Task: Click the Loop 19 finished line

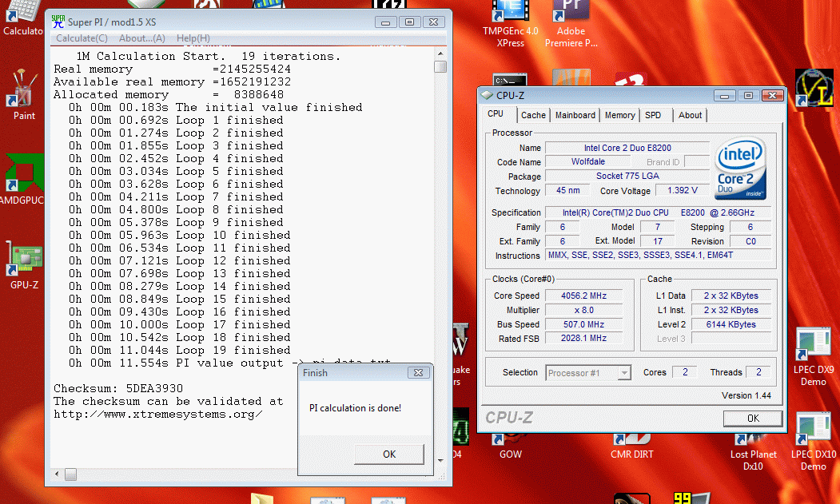Action: point(180,351)
